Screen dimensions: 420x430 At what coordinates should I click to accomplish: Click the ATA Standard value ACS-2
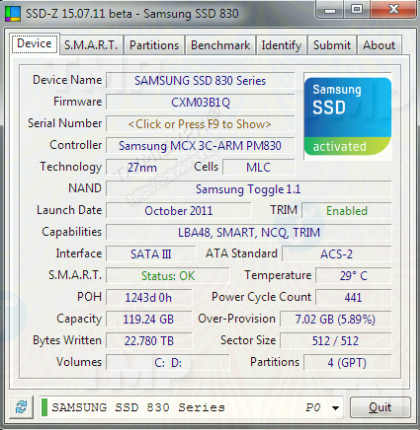point(336,254)
